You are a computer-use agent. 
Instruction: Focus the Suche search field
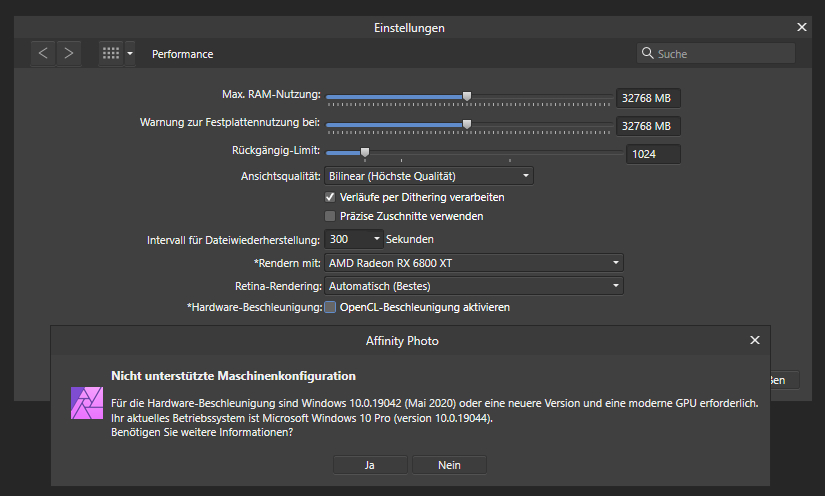point(716,53)
